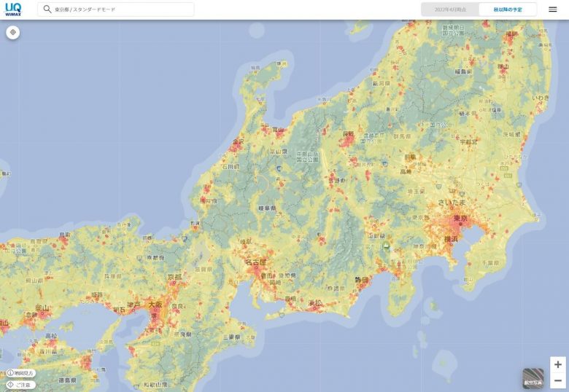Image resolution: width=569 pixels, height=392 pixels.
Task: Click the いわき city label
Action: pyautogui.click(x=541, y=98)
